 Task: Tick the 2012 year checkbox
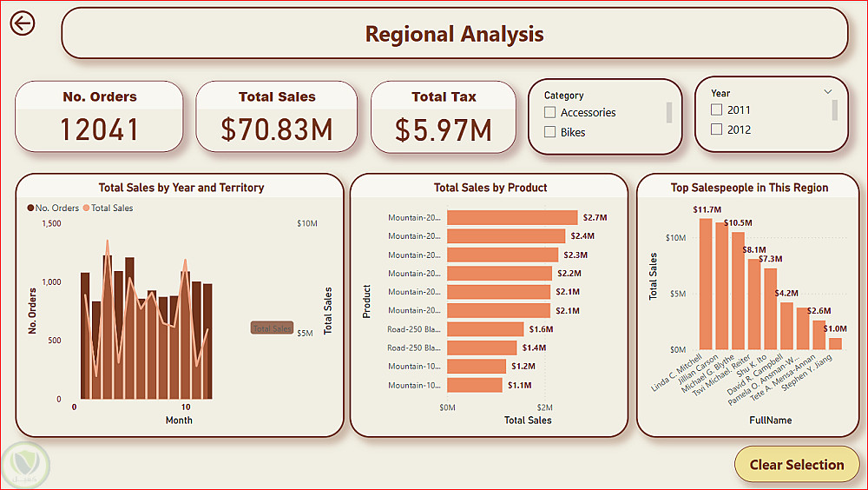(x=716, y=129)
